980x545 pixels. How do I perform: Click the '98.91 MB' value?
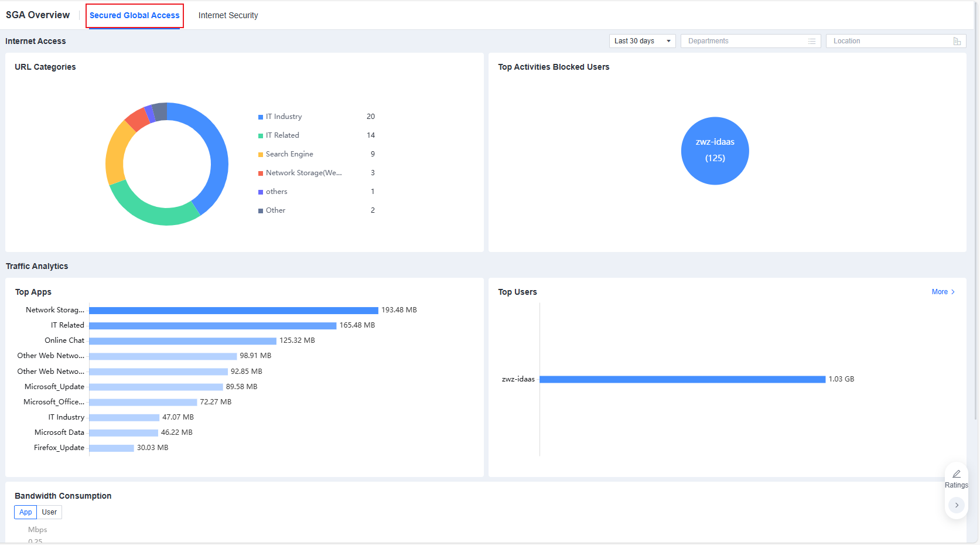255,356
